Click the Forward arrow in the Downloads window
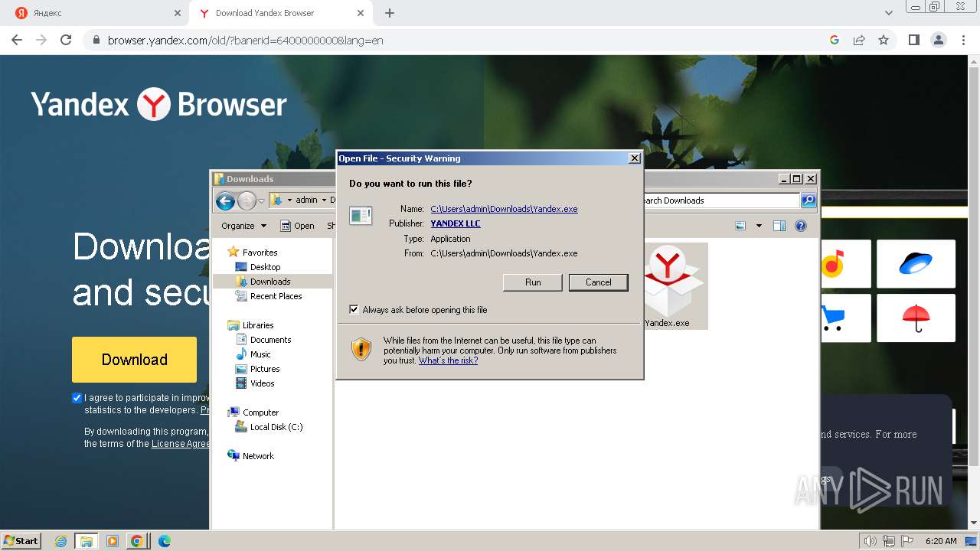Image resolution: width=980 pixels, height=551 pixels. point(247,201)
